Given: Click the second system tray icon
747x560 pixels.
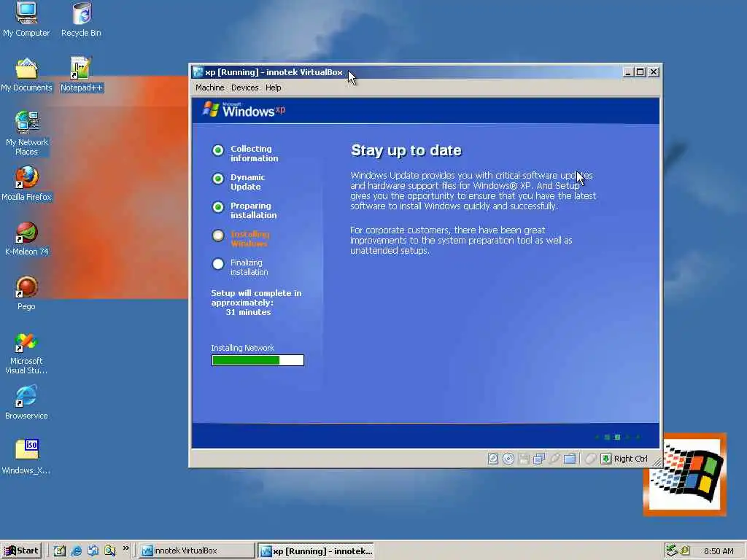Looking at the screenshot, I should point(685,551).
